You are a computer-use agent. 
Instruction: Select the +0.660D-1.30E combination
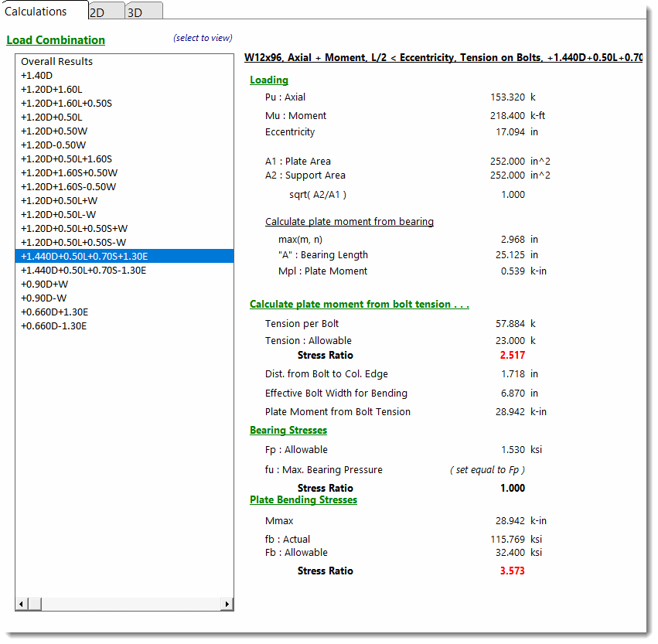coord(53,326)
